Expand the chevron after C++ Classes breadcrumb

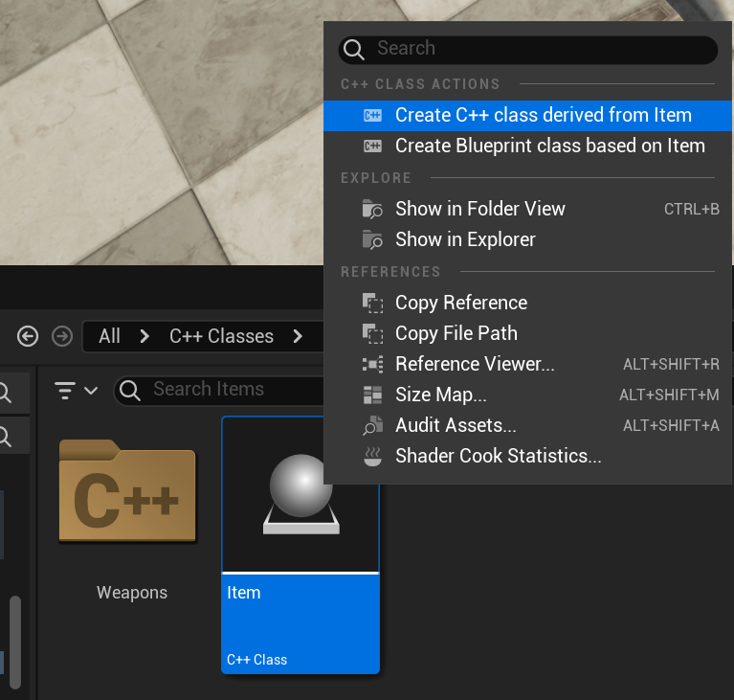pos(298,336)
